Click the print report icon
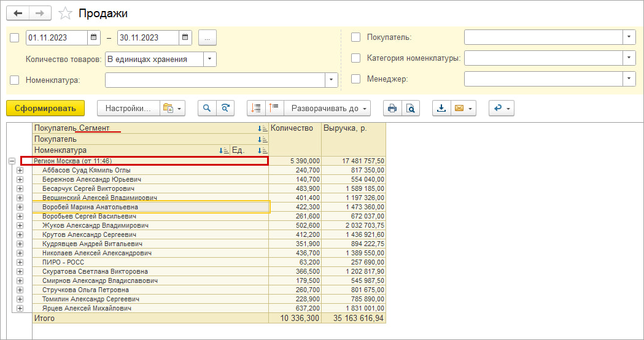 coord(392,109)
